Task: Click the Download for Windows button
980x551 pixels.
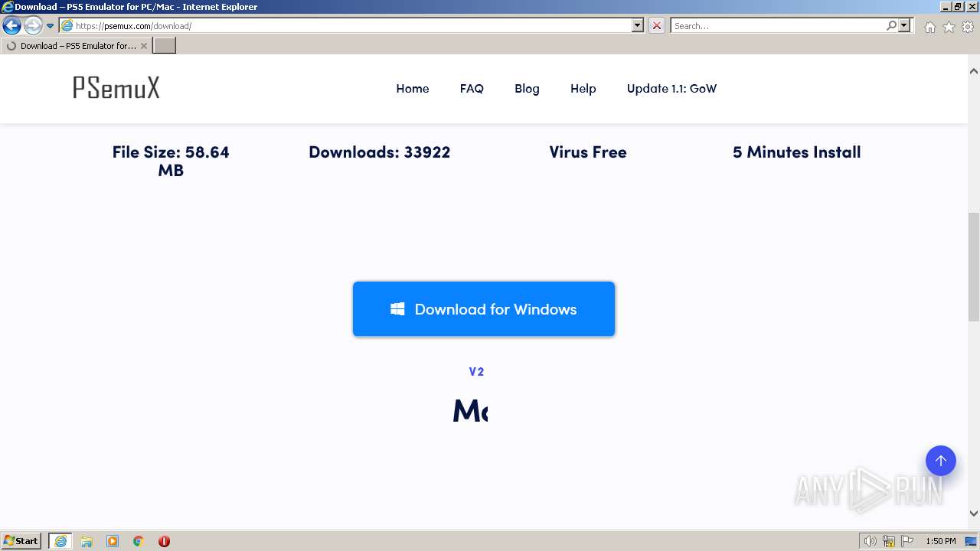Action: pyautogui.click(x=484, y=309)
